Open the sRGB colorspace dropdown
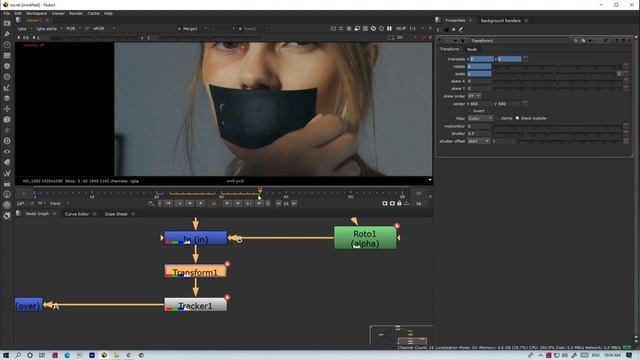 pyautogui.click(x=104, y=29)
